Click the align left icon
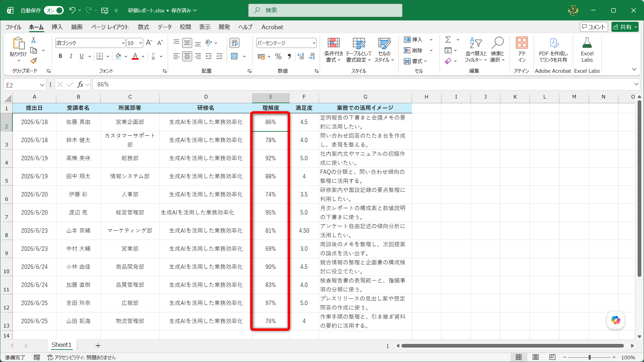644x362 pixels. [x=176, y=56]
